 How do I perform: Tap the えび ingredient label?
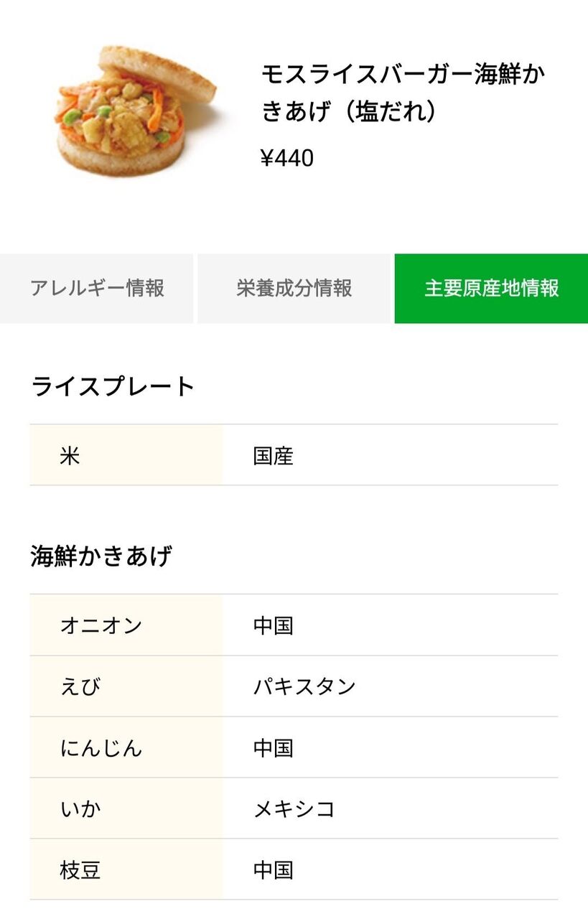tap(80, 686)
